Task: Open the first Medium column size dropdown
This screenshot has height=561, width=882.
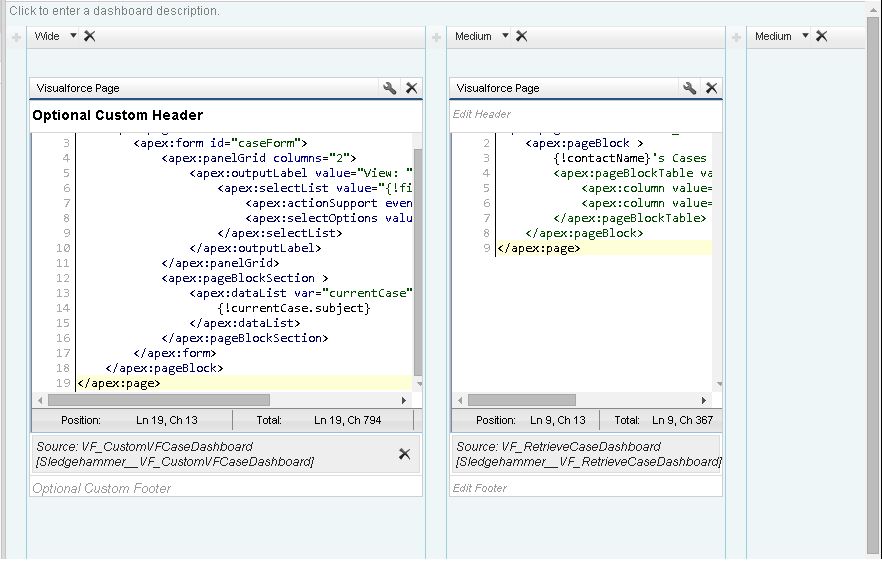Action: (505, 36)
